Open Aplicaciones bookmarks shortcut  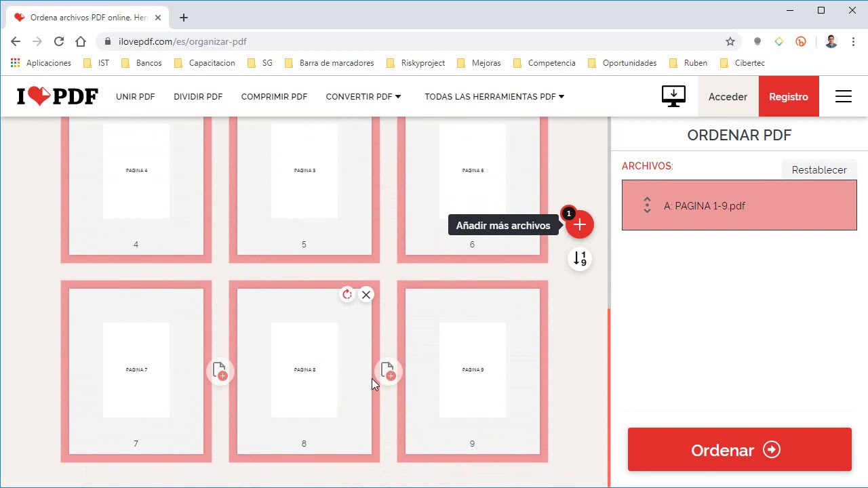point(41,63)
